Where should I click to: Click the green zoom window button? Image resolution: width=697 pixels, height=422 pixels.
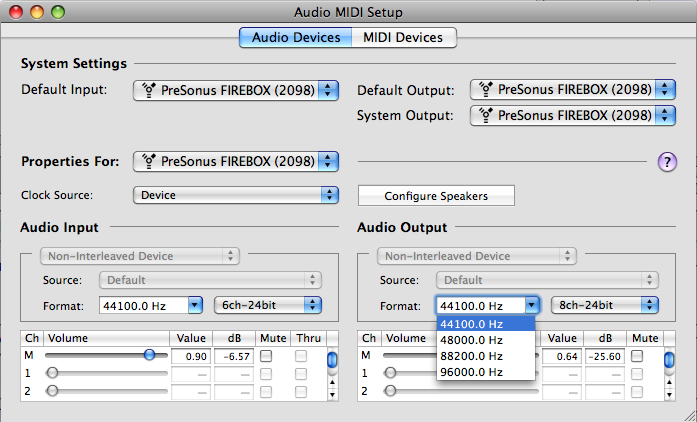tap(58, 12)
